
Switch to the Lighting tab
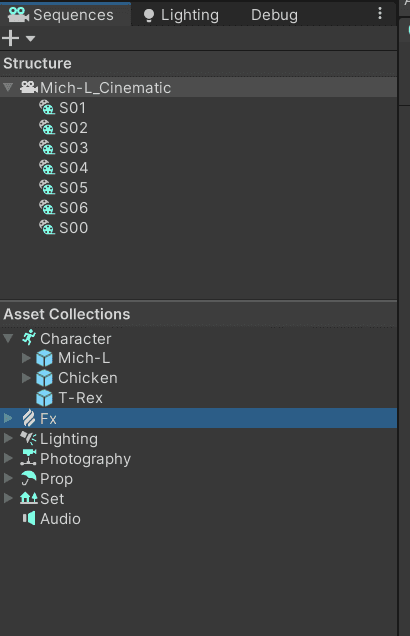(181, 15)
